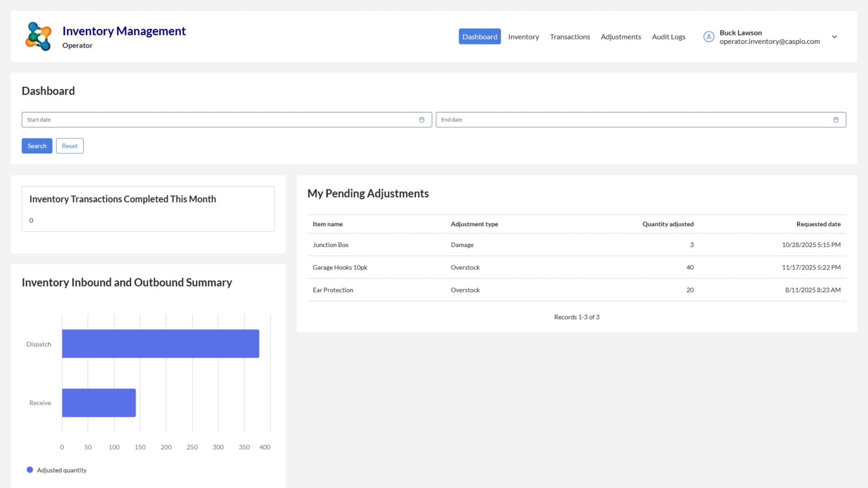Screen dimensions: 868x488
Task: Open the user account menu via chevron
Action: [x=835, y=36]
